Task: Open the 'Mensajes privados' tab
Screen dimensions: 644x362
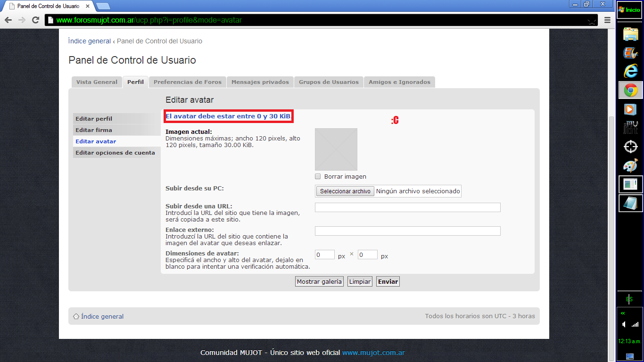Action: click(260, 82)
